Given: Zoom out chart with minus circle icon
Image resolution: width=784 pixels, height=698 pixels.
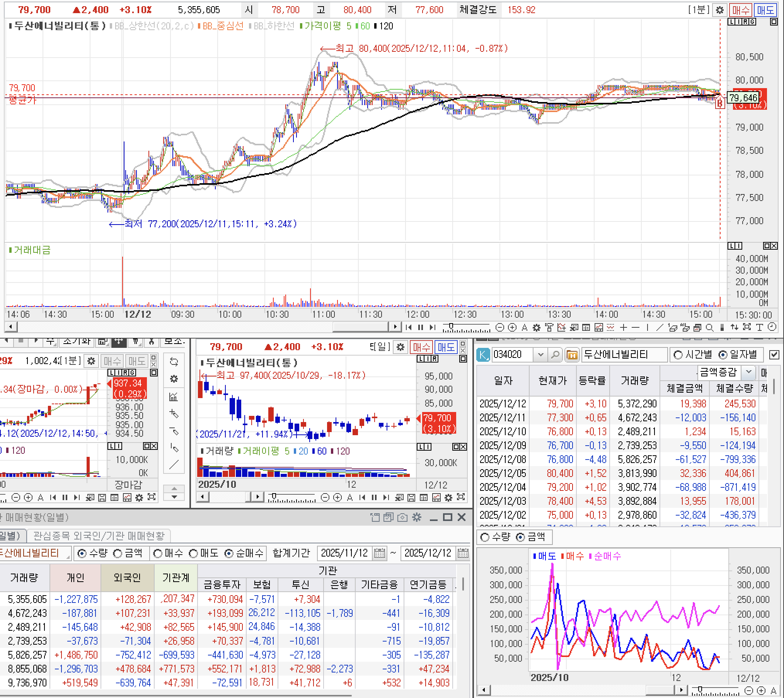Looking at the screenshot, I should [x=499, y=328].
